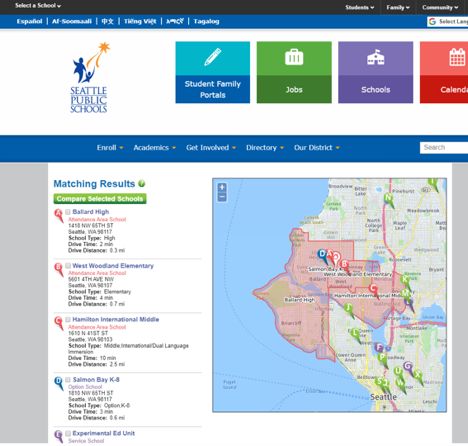
Task: Check the West Woodland Elementary checkbox
Action: coord(68,266)
